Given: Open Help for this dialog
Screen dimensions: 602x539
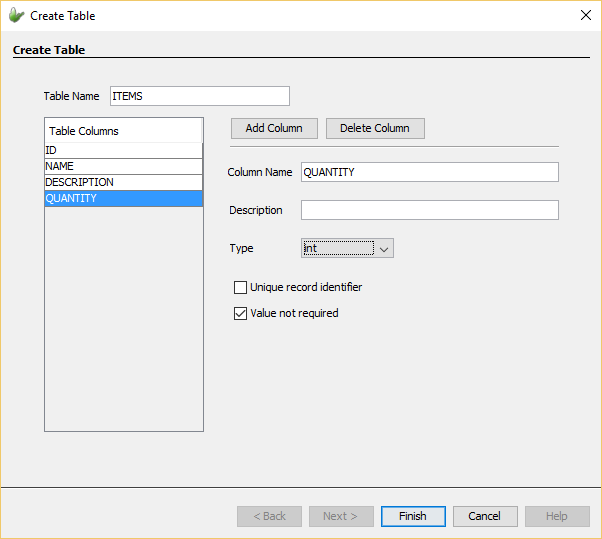Looking at the screenshot, I should coord(557,516).
